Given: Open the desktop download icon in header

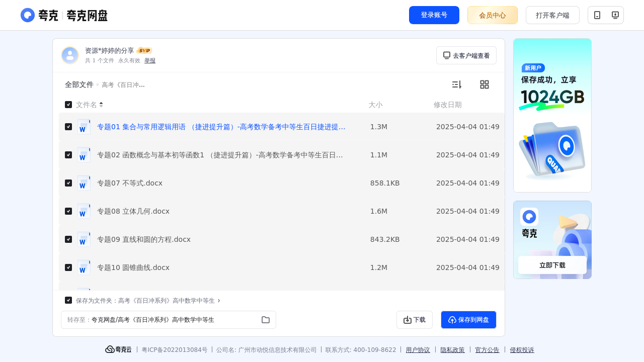Looking at the screenshot, I should [x=615, y=15].
